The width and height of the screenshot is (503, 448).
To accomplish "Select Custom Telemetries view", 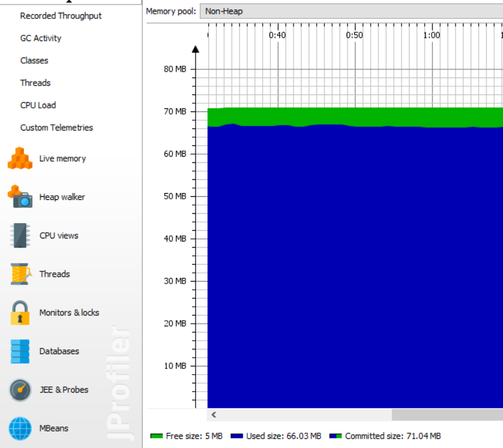I will [x=57, y=127].
